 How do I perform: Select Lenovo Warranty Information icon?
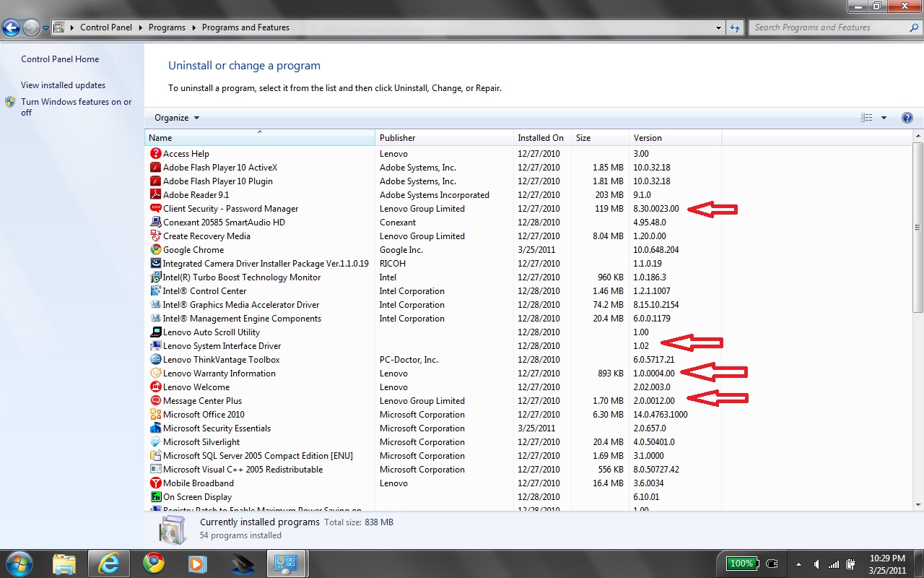click(155, 373)
